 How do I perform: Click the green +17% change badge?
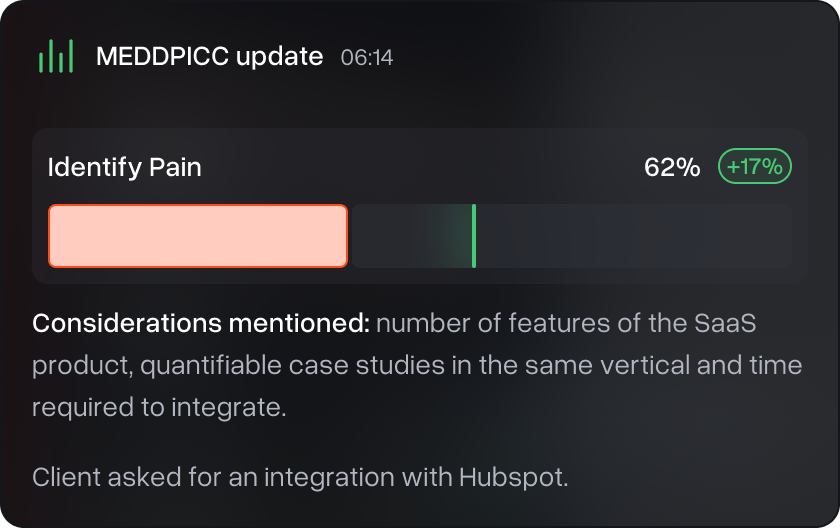pyautogui.click(x=755, y=167)
